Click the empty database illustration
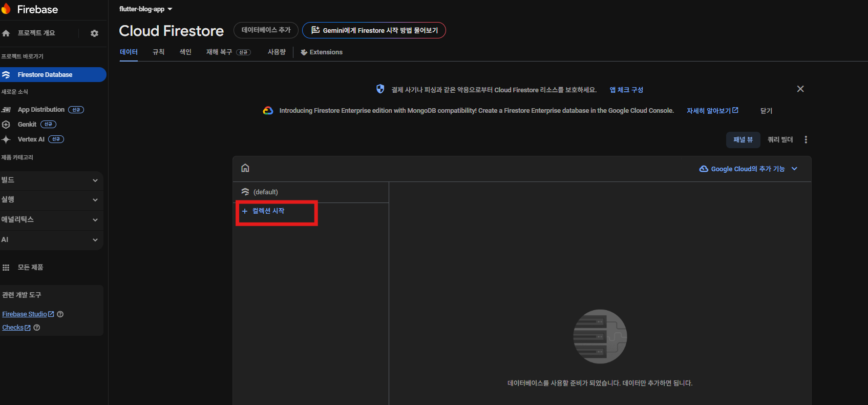Image resolution: width=868 pixels, height=405 pixels. 600,337
